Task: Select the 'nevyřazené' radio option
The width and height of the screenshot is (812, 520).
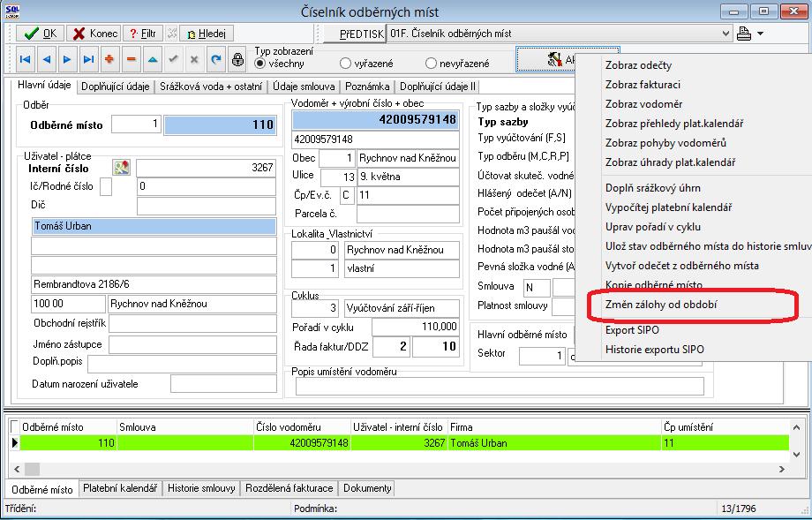Action: click(431, 64)
